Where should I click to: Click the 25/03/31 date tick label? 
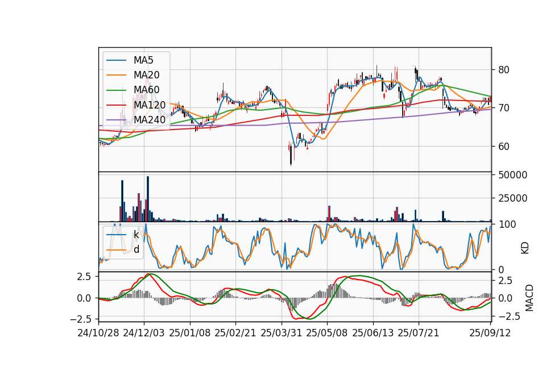tap(281, 333)
